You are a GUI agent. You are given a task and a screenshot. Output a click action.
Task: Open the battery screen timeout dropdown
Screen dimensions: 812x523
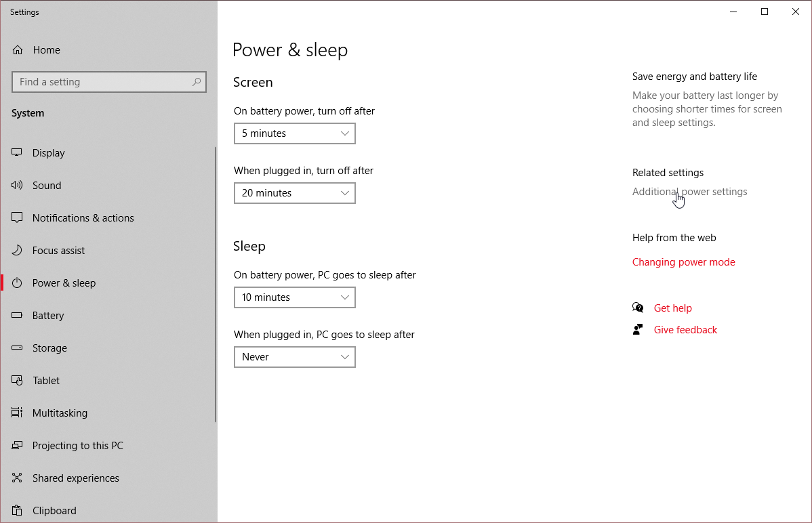(294, 133)
